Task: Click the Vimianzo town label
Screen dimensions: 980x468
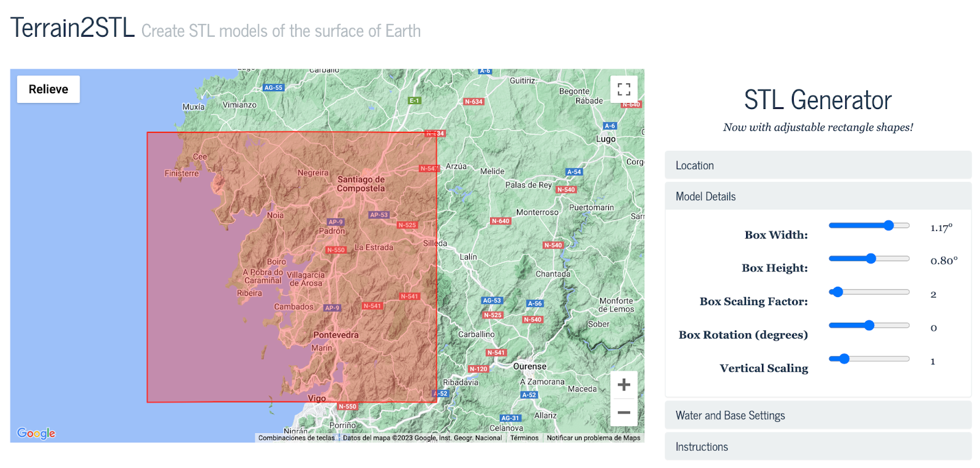Action: [239, 105]
